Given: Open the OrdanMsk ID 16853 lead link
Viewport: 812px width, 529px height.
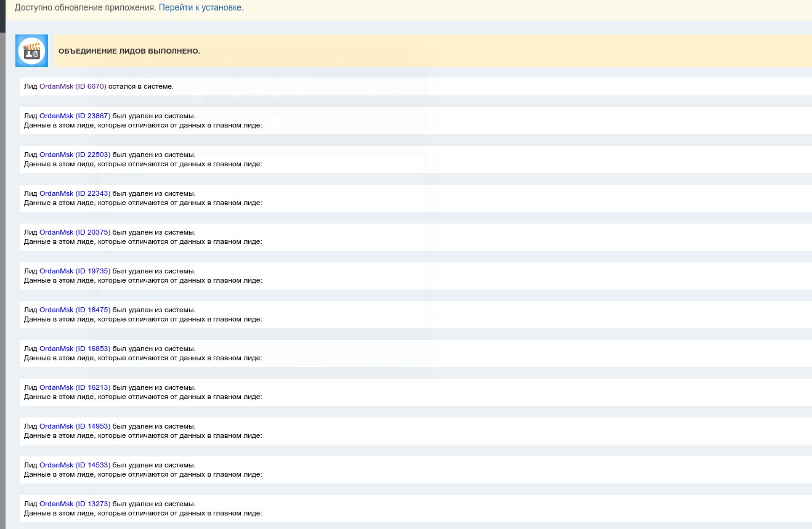Looking at the screenshot, I should [x=75, y=349].
